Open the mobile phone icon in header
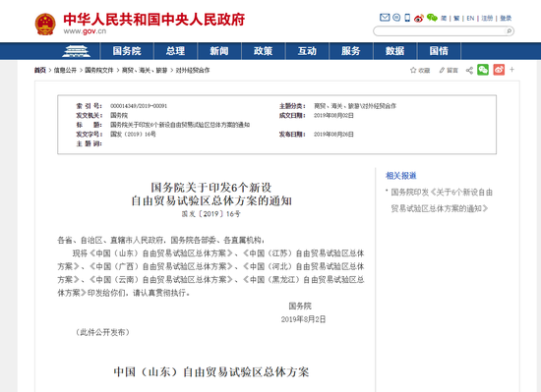Image resolution: width=541 pixels, height=392 pixels. click(x=407, y=18)
